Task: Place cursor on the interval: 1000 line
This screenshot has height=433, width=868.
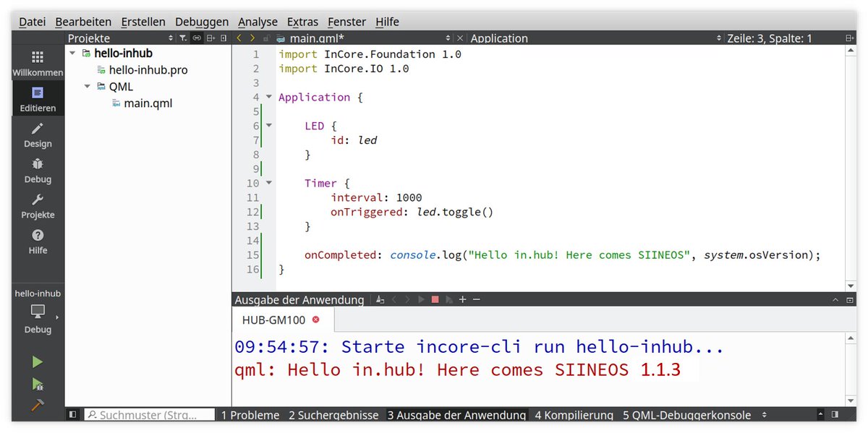Action: pos(376,197)
